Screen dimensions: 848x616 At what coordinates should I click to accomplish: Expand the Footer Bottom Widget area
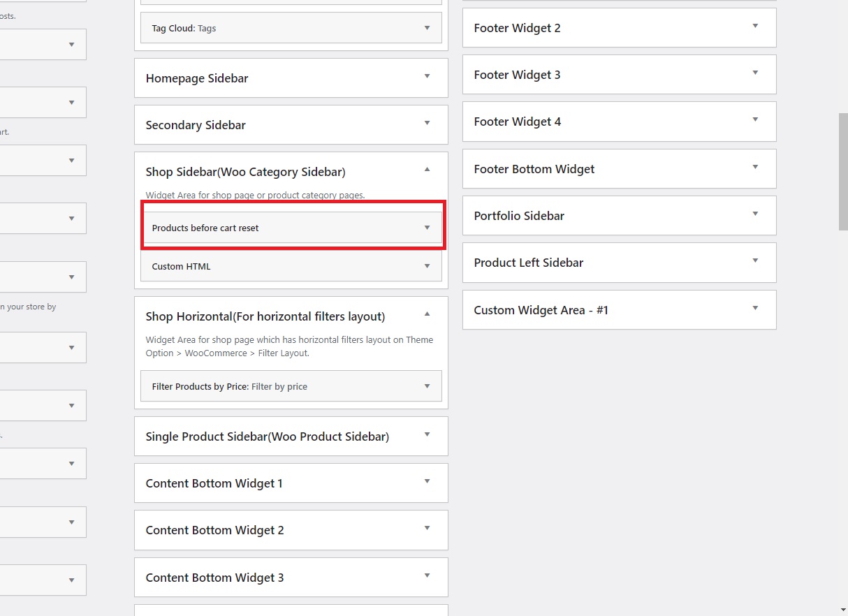[x=619, y=169]
